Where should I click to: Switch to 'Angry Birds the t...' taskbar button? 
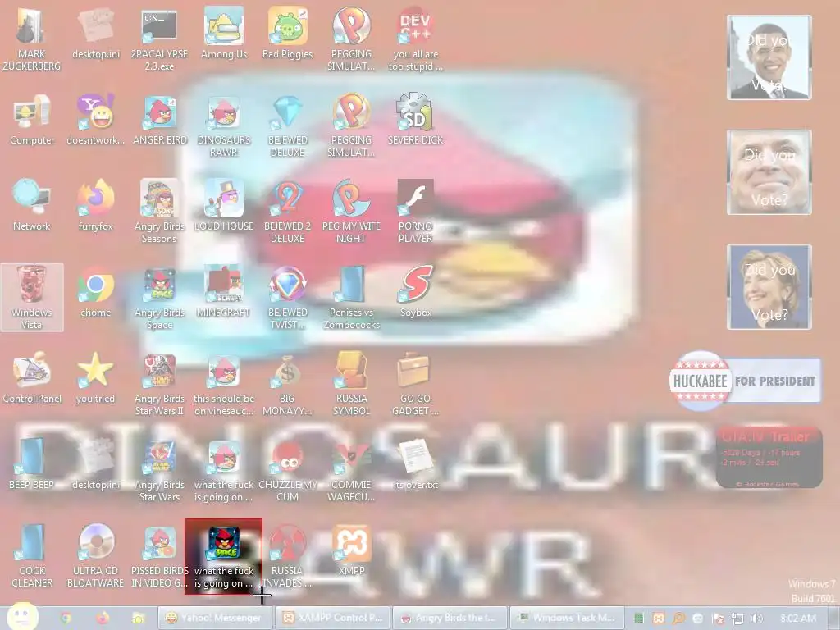point(450,618)
